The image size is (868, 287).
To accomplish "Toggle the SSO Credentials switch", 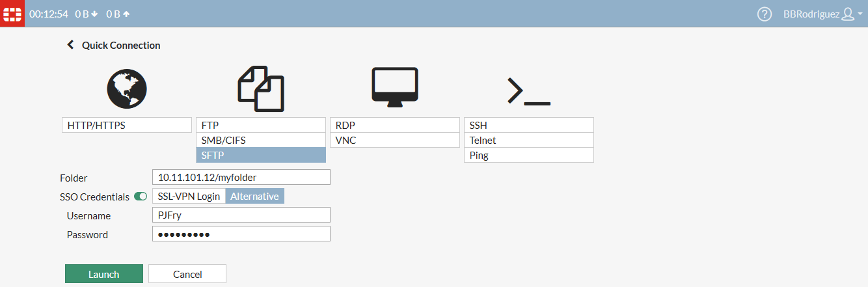I will click(141, 197).
